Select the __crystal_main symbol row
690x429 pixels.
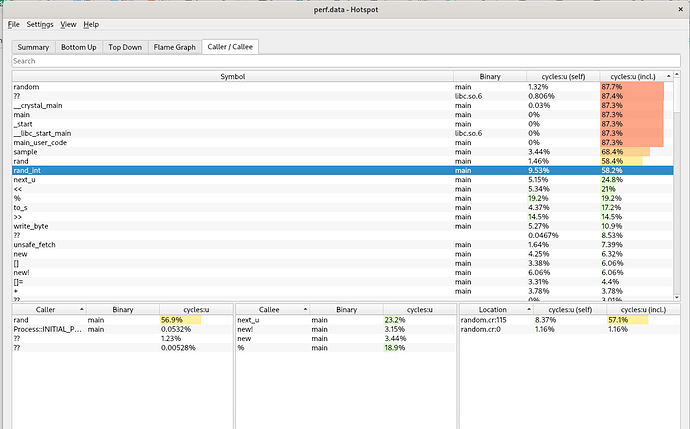(343, 106)
